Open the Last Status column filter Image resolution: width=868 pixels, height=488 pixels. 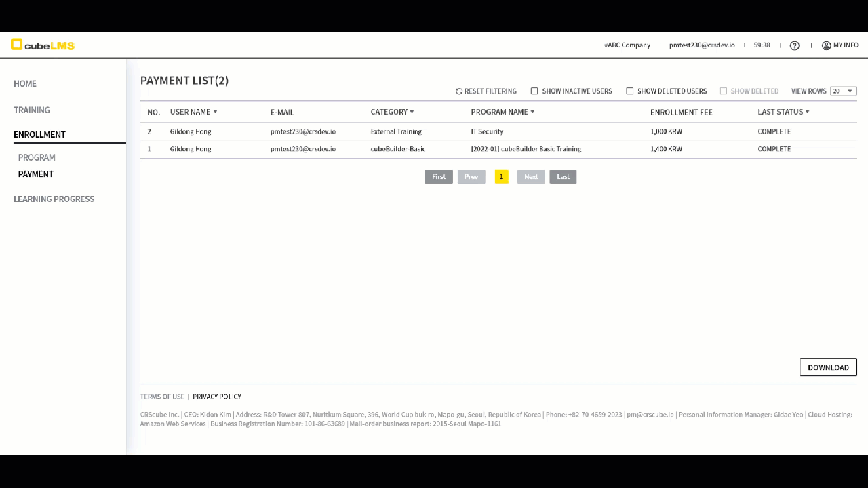point(807,112)
